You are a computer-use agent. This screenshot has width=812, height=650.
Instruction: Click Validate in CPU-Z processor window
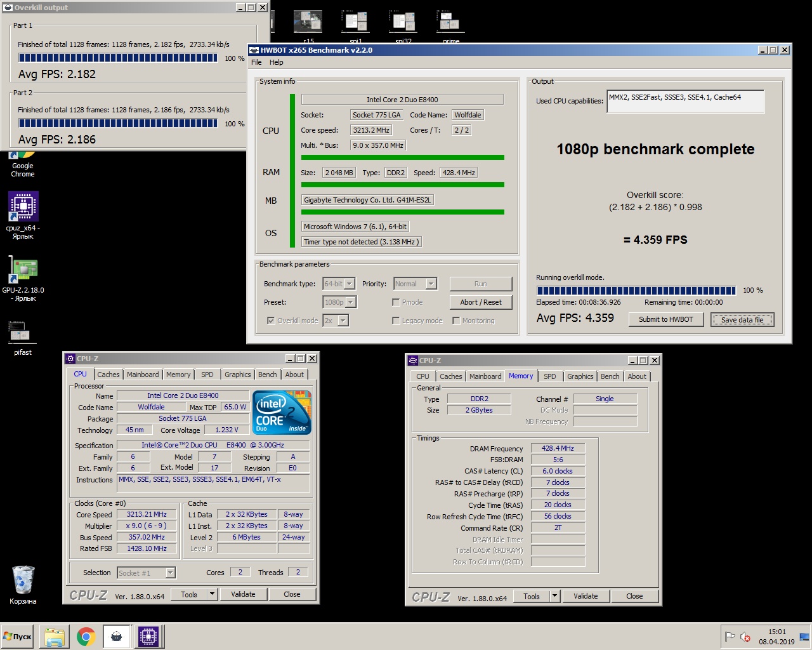[x=243, y=594]
